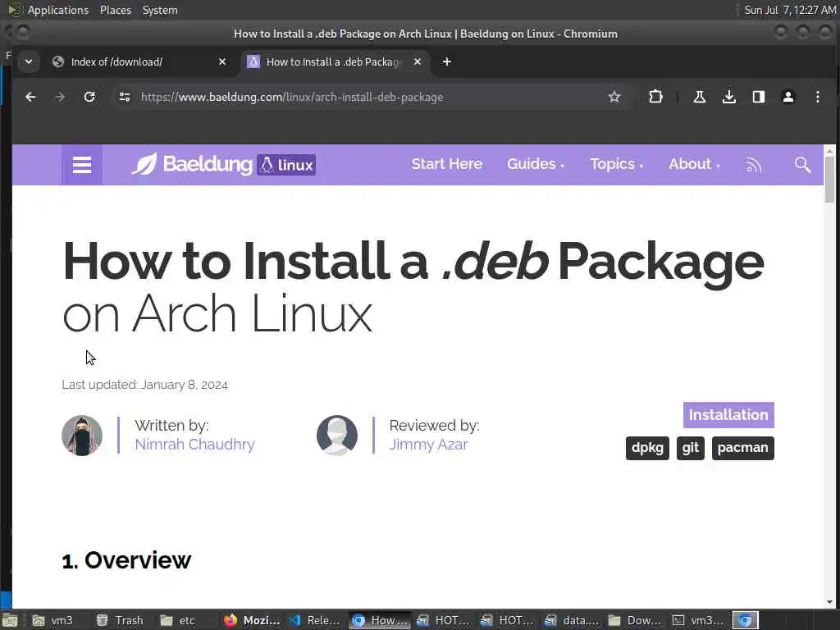Close the How to Install a .deb tab
840x630 pixels.
click(418, 62)
